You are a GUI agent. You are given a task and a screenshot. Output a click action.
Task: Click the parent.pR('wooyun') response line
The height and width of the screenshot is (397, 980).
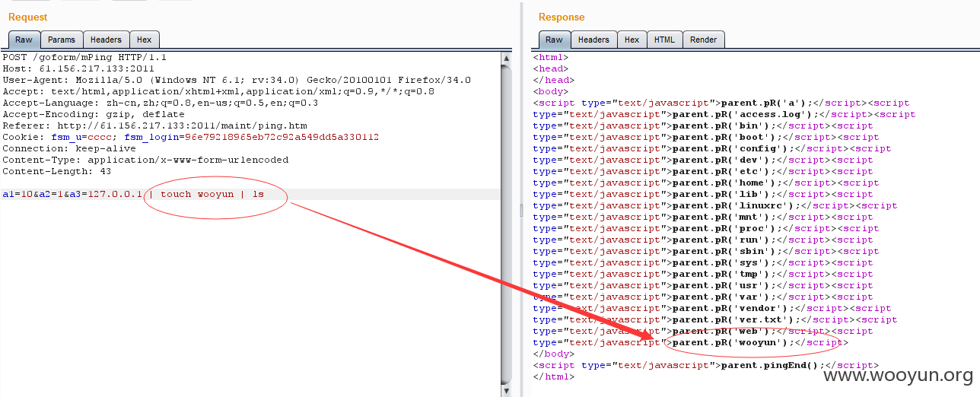click(x=690, y=342)
